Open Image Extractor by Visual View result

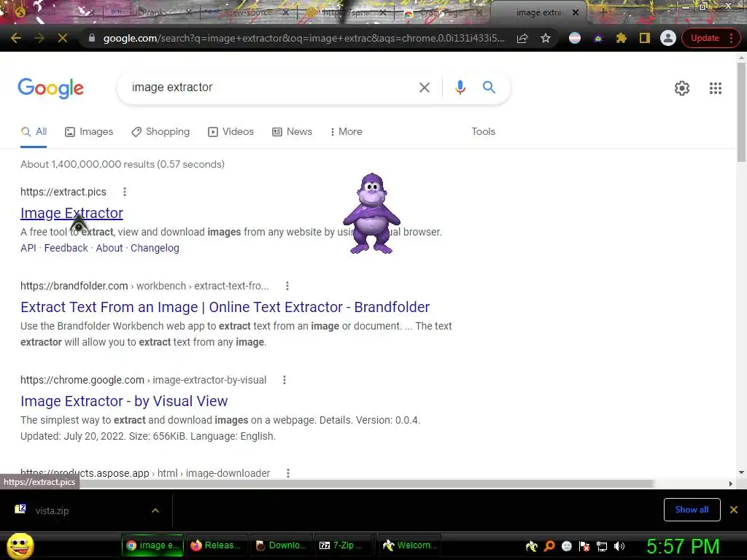coord(124,402)
